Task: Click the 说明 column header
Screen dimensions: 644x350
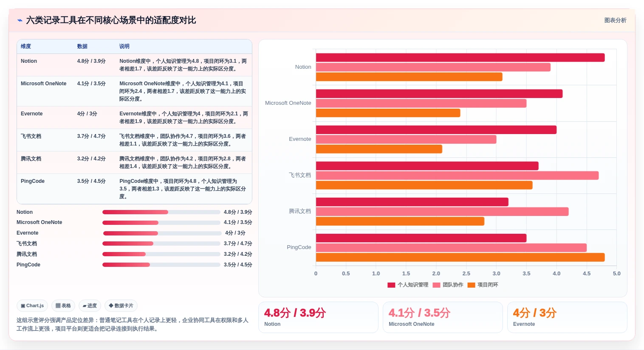Action: pyautogui.click(x=124, y=46)
